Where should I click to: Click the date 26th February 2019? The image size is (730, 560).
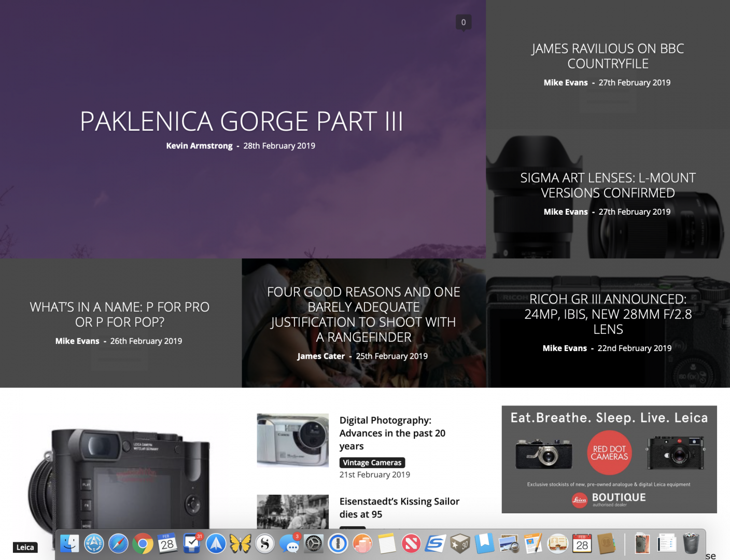[146, 341]
